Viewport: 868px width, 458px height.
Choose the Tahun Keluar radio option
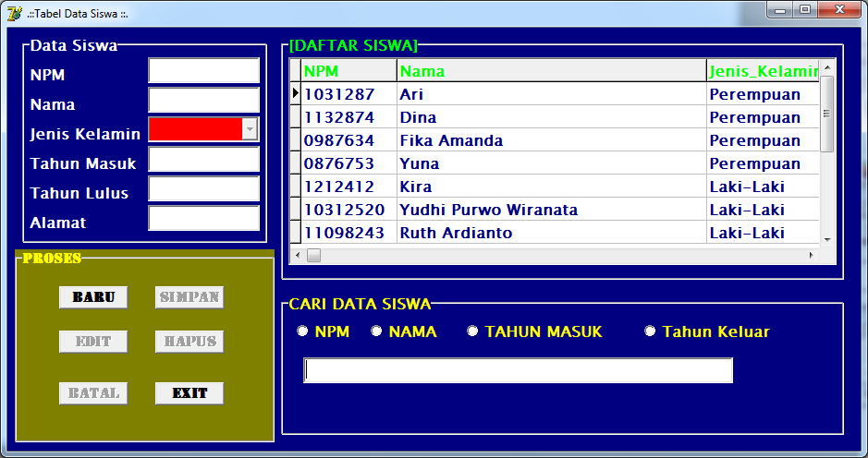[x=650, y=331]
